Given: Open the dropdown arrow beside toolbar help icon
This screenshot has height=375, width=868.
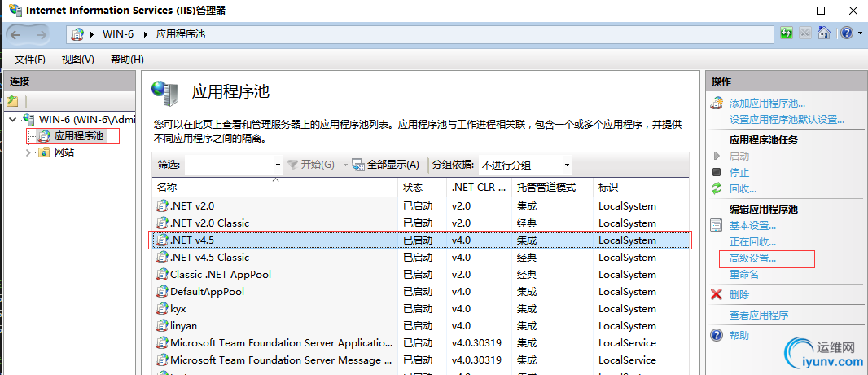Looking at the screenshot, I should (858, 33).
